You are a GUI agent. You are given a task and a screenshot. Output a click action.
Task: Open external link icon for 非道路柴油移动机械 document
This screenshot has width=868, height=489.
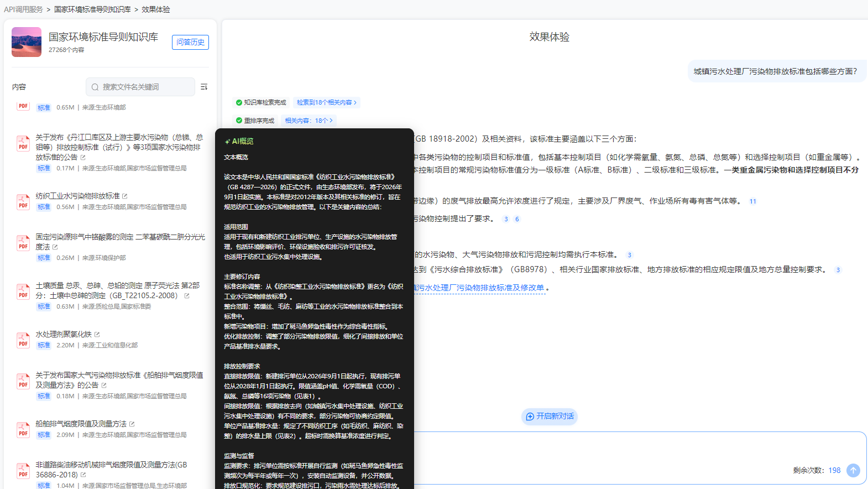(x=83, y=475)
